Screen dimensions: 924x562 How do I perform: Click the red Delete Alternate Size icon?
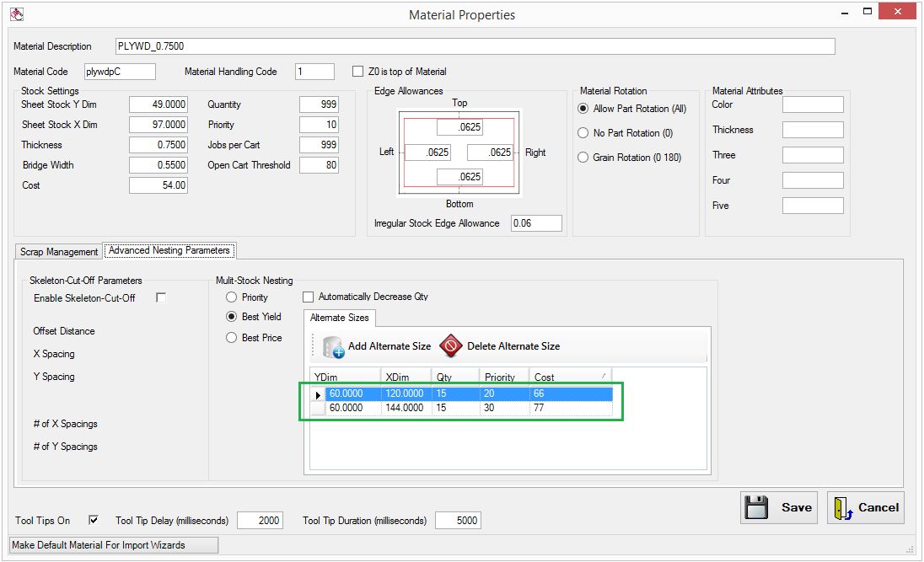click(451, 346)
